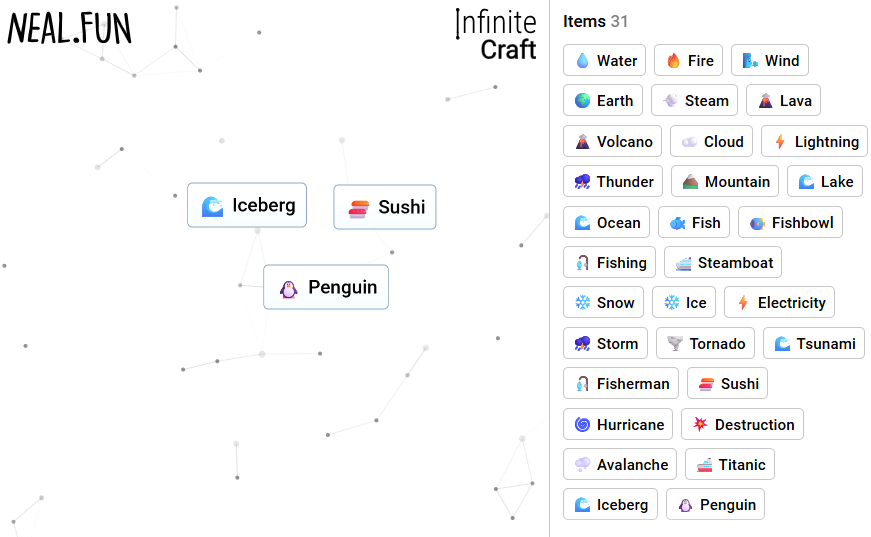The width and height of the screenshot is (871, 537).
Task: Choose the Mountain item
Action: pyautogui.click(x=725, y=182)
